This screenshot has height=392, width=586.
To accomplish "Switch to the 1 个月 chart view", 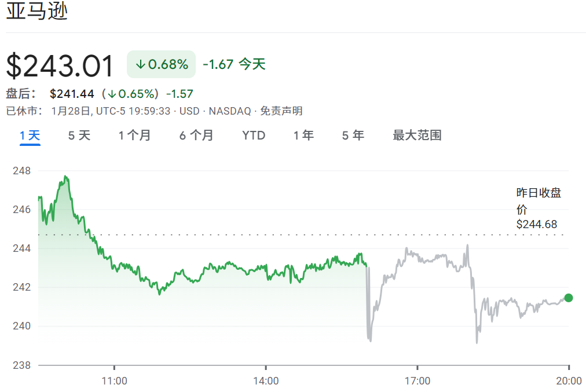I will (134, 135).
